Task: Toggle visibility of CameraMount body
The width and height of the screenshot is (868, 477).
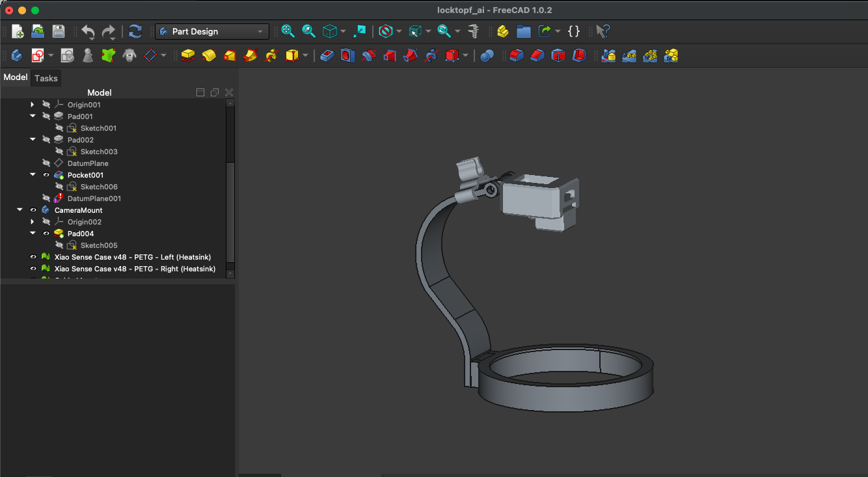Action: 33,210
